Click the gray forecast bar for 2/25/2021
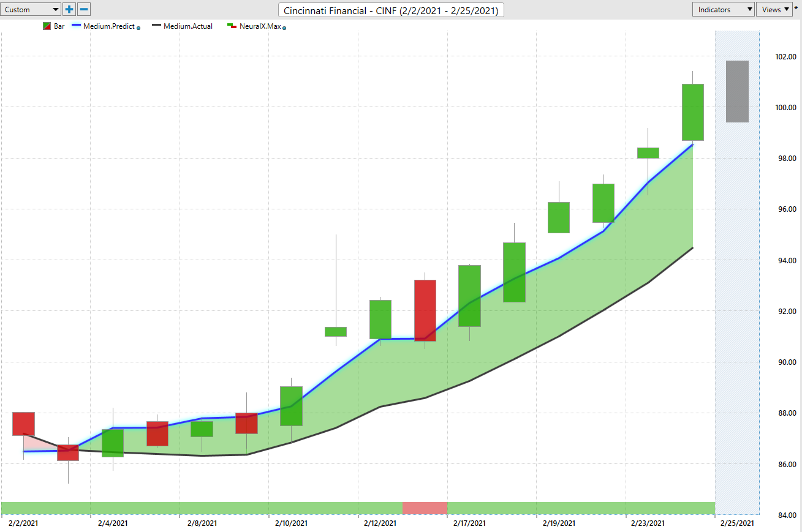Image resolution: width=802 pixels, height=532 pixels. [737, 91]
